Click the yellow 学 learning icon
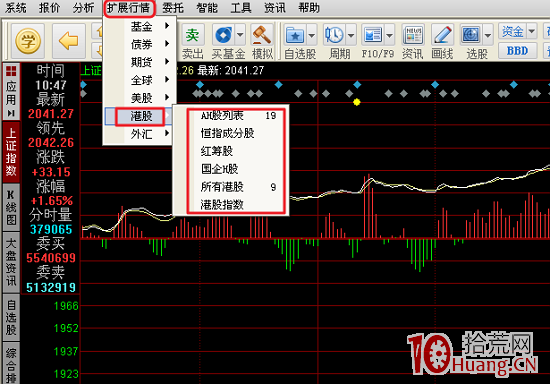Viewport: 550px width, 384px height. pos(28,41)
